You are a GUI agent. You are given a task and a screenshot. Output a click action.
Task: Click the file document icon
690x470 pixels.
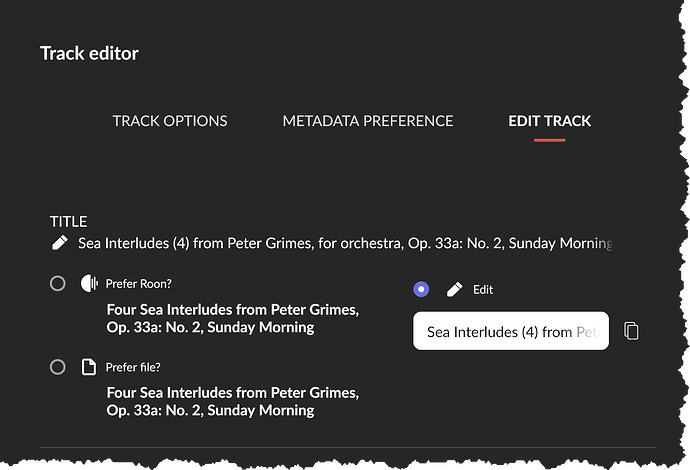88,367
